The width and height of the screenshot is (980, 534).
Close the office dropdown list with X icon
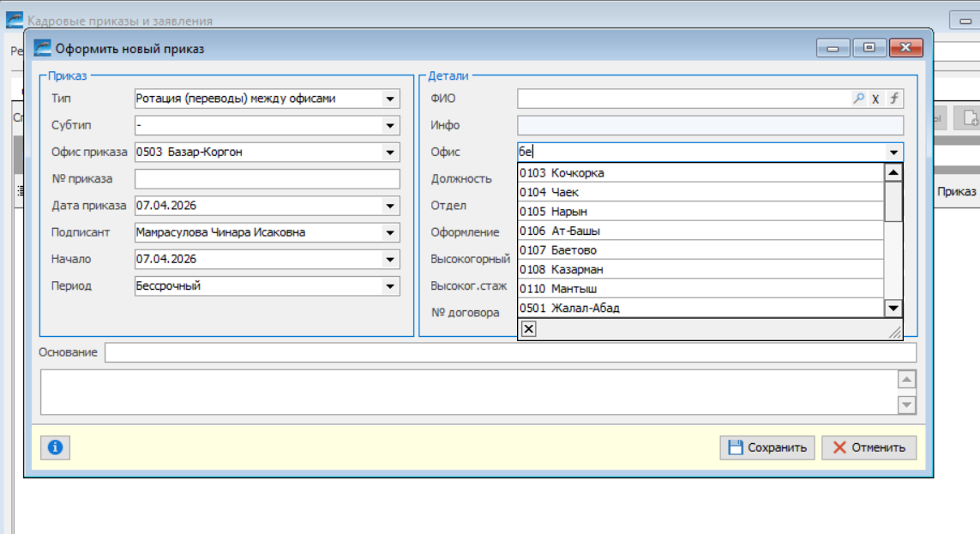click(x=529, y=329)
